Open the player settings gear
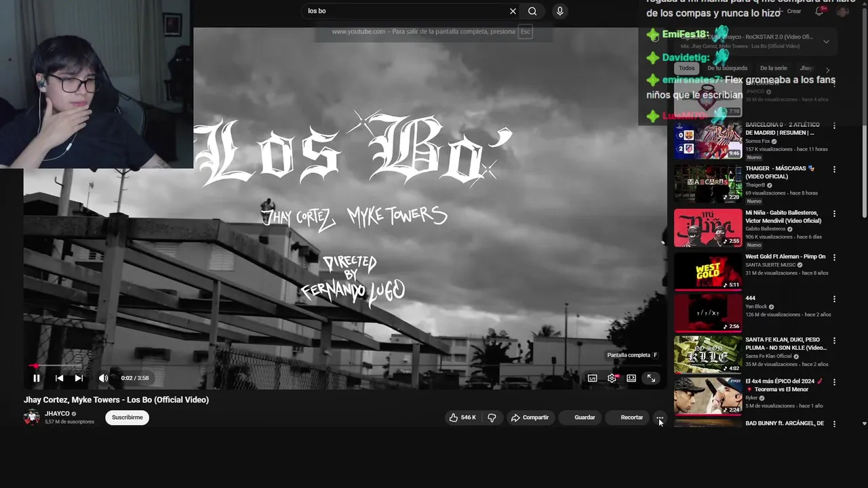 612,378
